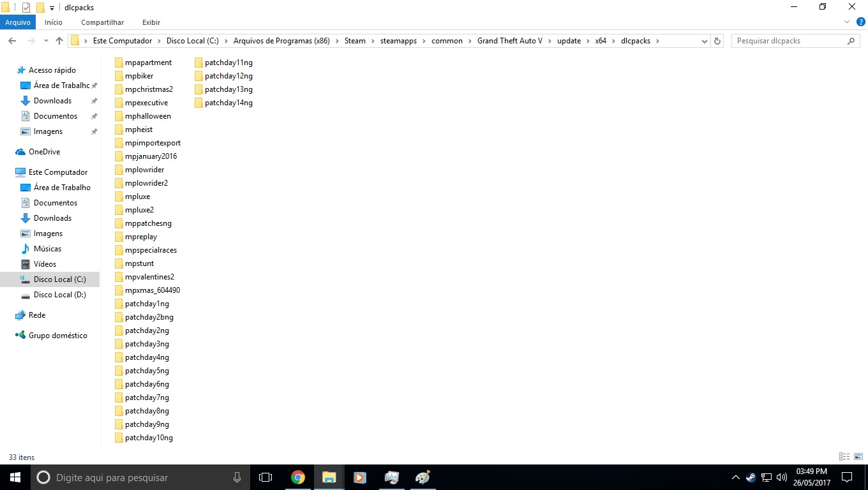Image resolution: width=868 pixels, height=490 pixels.
Task: Show hidden tray icons chevron
Action: 736,477
